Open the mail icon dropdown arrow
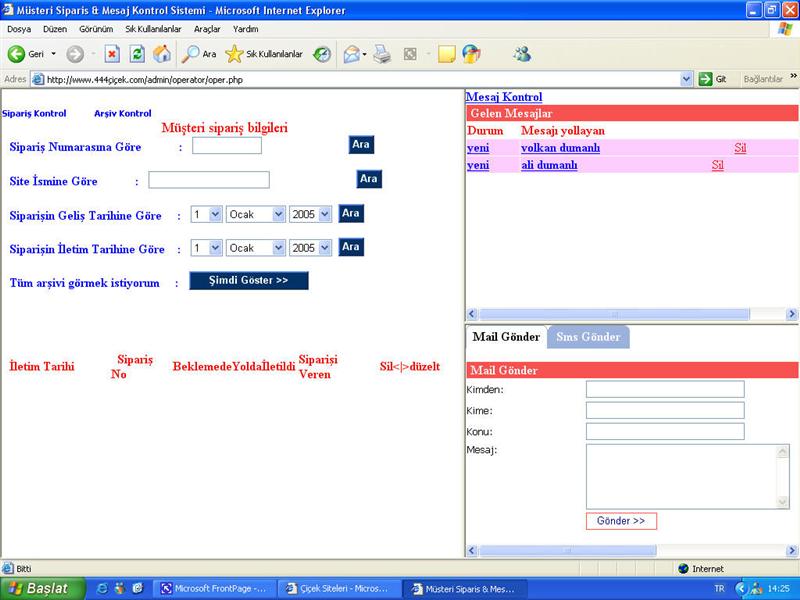Screen dimensions: 800x600 coord(365,54)
